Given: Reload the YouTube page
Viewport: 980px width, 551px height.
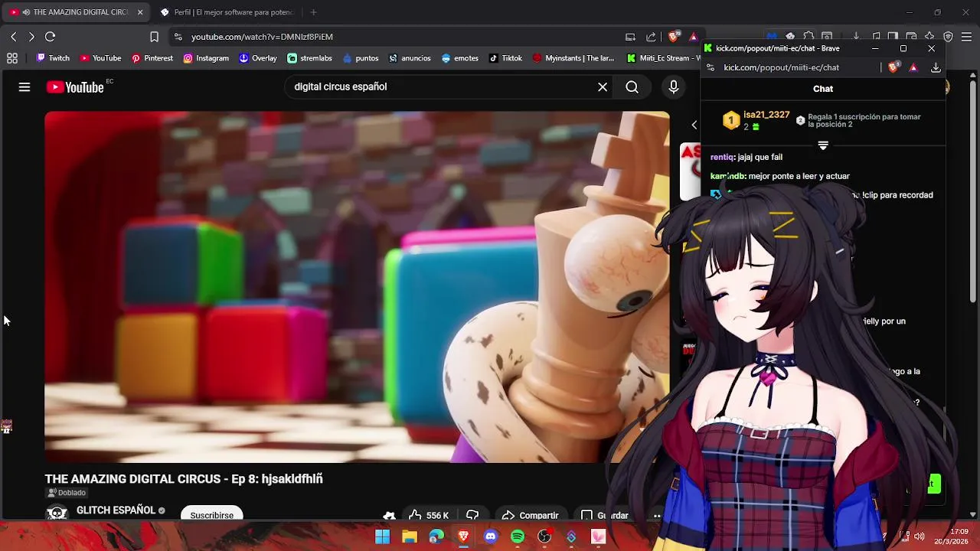Looking at the screenshot, I should pyautogui.click(x=51, y=37).
